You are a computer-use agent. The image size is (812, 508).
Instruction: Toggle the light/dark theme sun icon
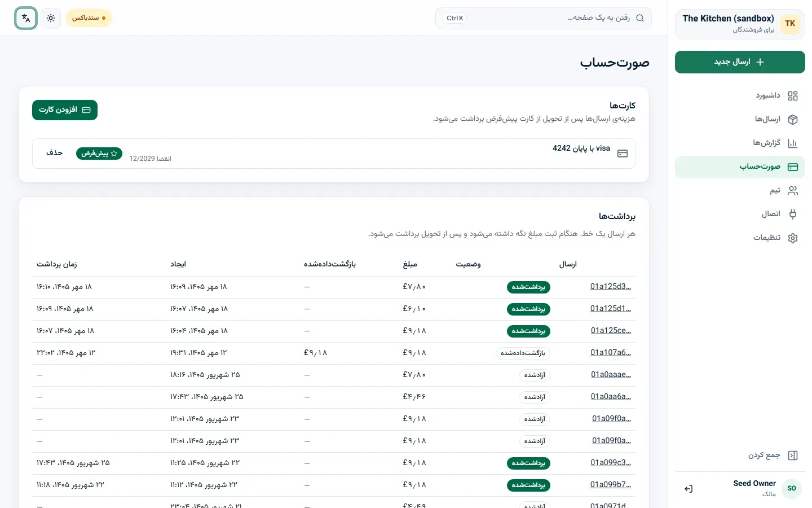[x=51, y=18]
